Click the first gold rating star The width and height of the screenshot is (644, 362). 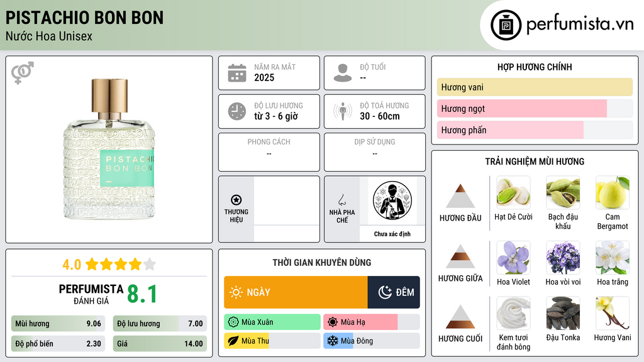[92, 264]
